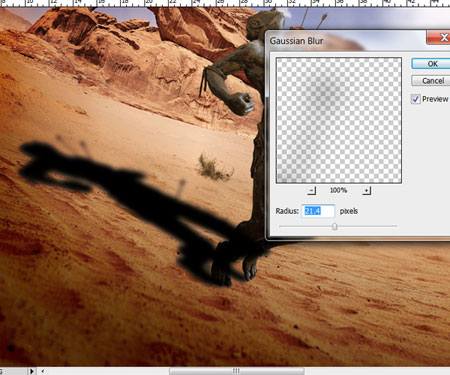Image resolution: width=450 pixels, height=375 pixels.
Task: Click the checkered blur preview thumbnail
Action: (339, 120)
